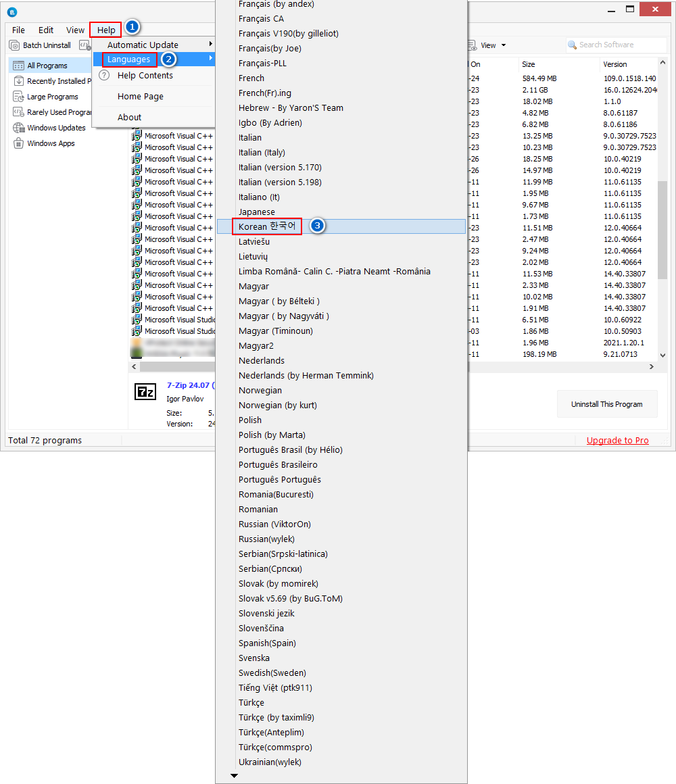Click the search magnifier icon
Image resolution: width=676 pixels, height=784 pixels.
(572, 45)
